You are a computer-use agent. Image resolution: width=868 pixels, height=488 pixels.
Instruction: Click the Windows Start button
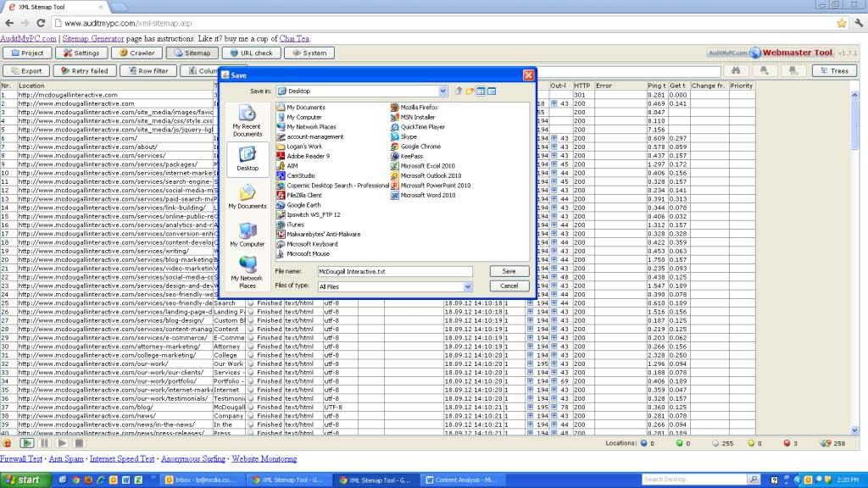click(x=24, y=480)
